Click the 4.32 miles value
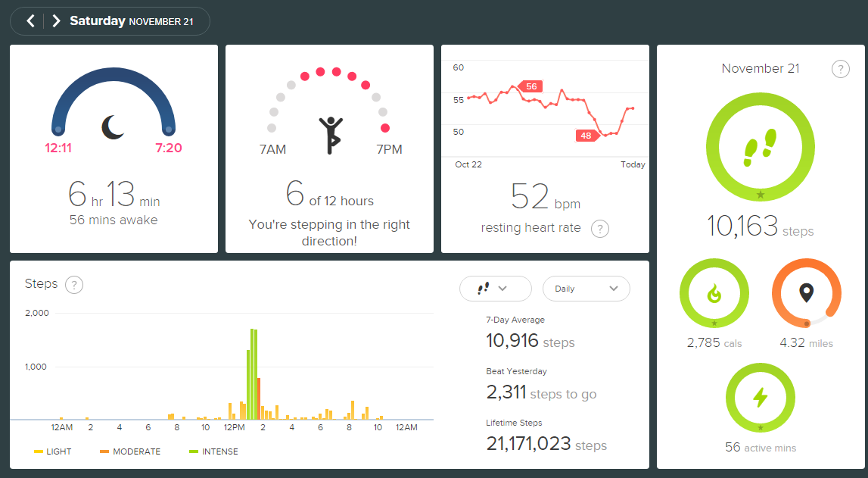Viewport: 868px width, 478px height. [x=806, y=343]
